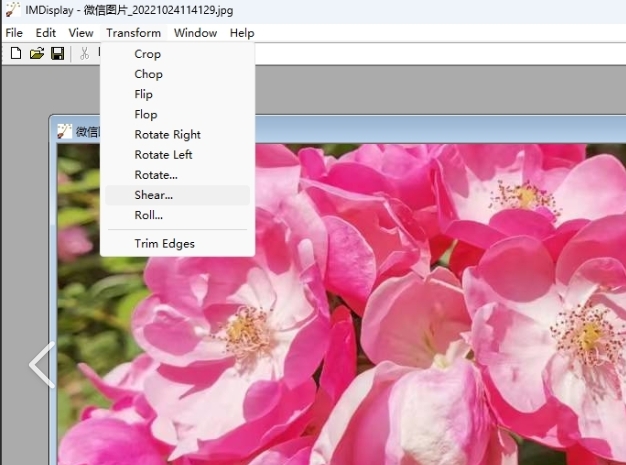Click the Open folder toolbar icon
The height and width of the screenshot is (465, 626).
click(x=37, y=53)
